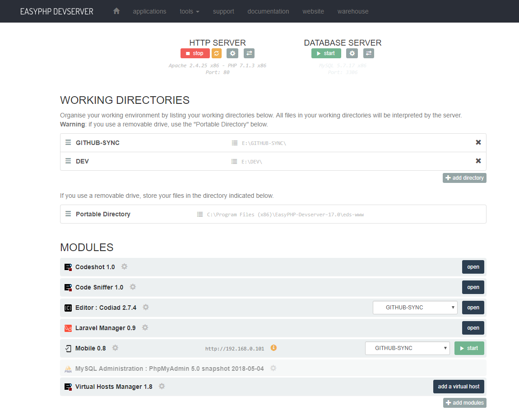The image size is (519, 420).
Task: Switch HTTP server version with arrows icon
Action: pos(249,53)
